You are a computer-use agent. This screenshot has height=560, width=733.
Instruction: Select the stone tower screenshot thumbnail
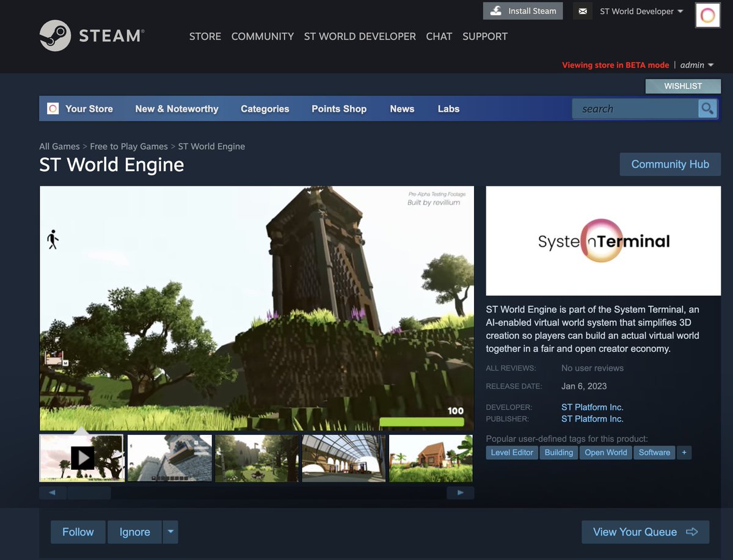point(170,458)
